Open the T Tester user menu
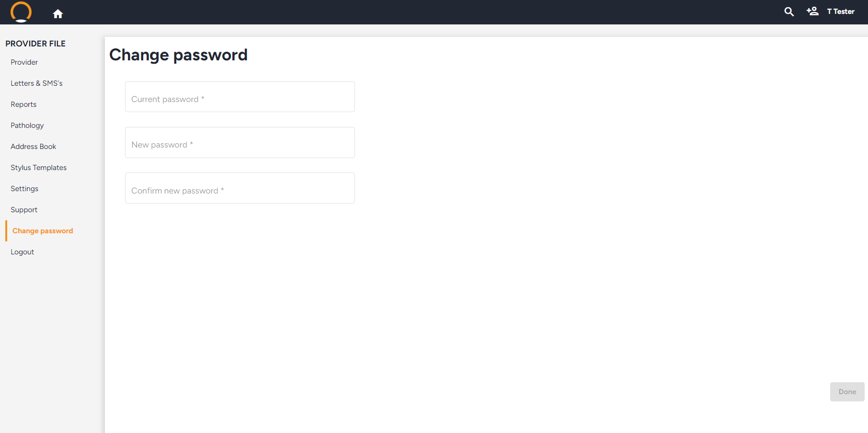This screenshot has width=868, height=433. [841, 11]
